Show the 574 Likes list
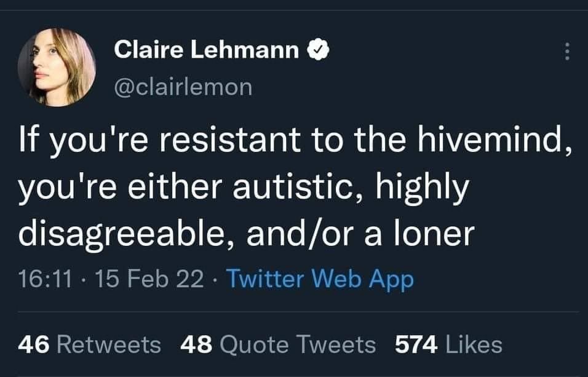The image size is (588, 377). [x=448, y=344]
